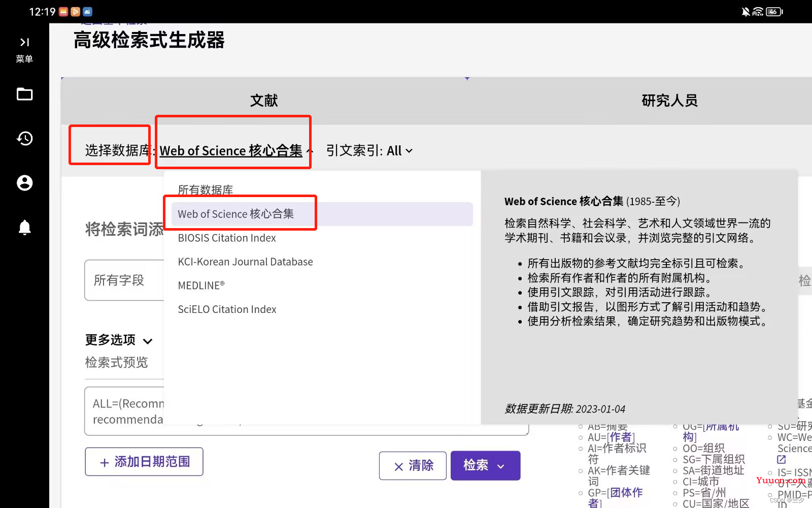Image resolution: width=812 pixels, height=508 pixels.
Task: Click the SA=街道地址 text
Action: [713, 470]
